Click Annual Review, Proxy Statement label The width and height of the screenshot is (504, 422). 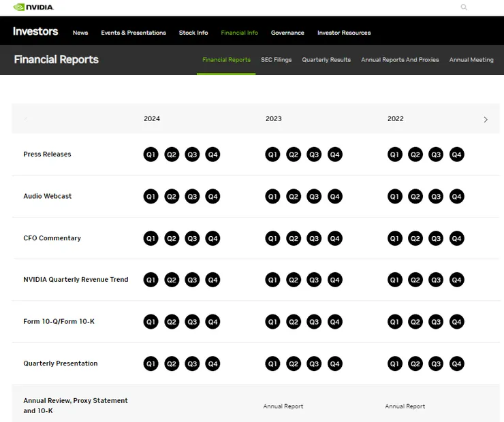[76, 406]
